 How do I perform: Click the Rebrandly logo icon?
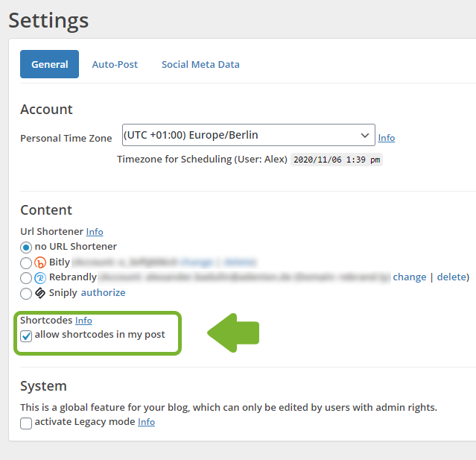(40, 277)
